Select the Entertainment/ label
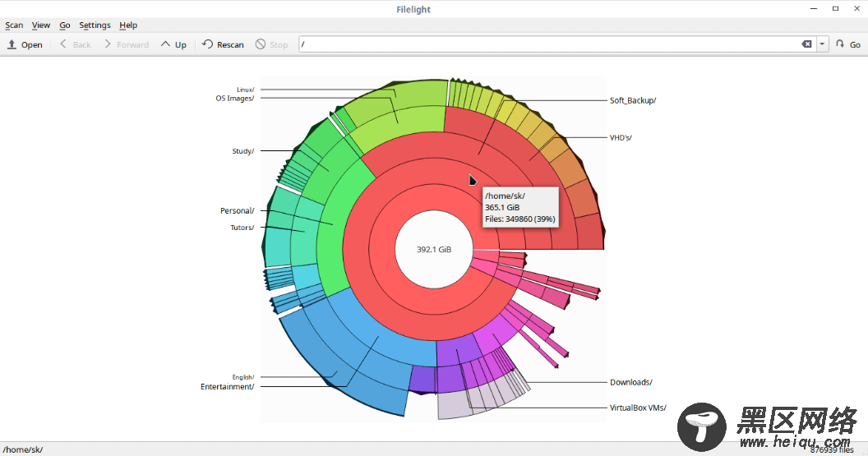Viewport: 868px width, 456px height. pos(227,387)
